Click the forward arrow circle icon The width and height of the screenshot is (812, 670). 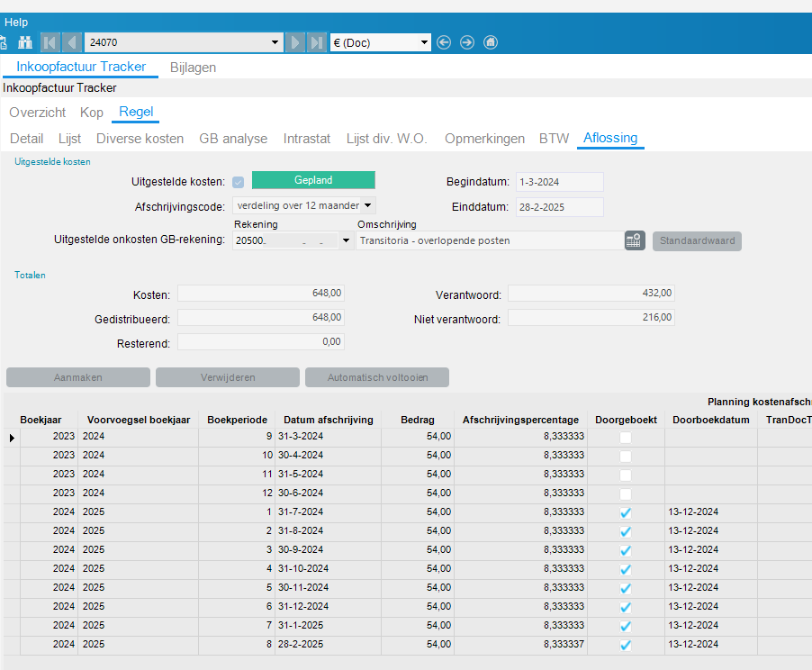[x=466, y=42]
